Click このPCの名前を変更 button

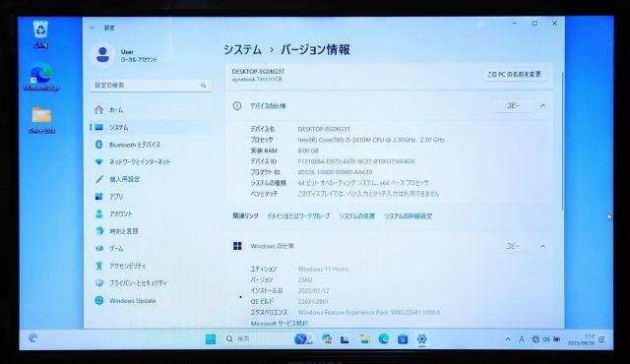click(x=514, y=74)
